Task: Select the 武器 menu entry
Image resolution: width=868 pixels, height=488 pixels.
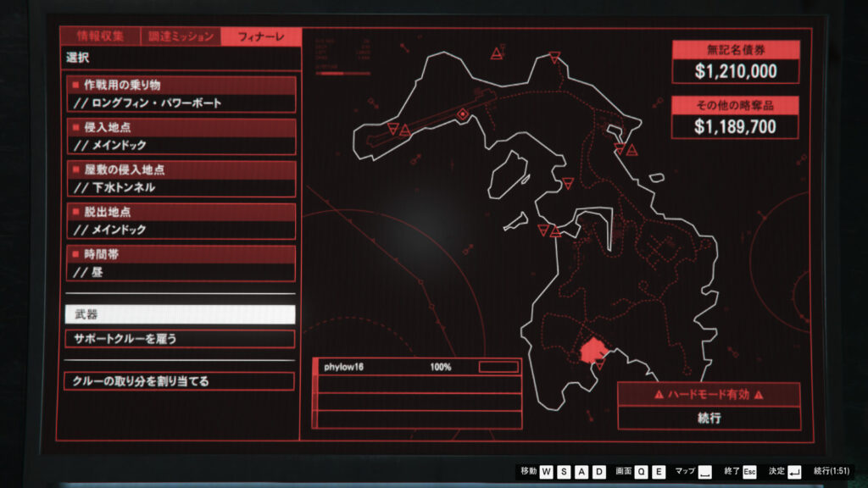Action: tap(180, 314)
